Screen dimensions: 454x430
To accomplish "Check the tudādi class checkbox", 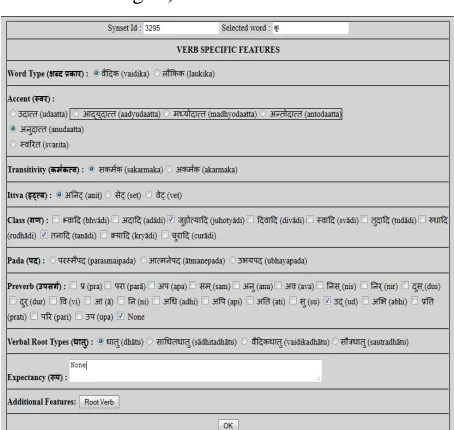I will pyautogui.click(x=364, y=219).
